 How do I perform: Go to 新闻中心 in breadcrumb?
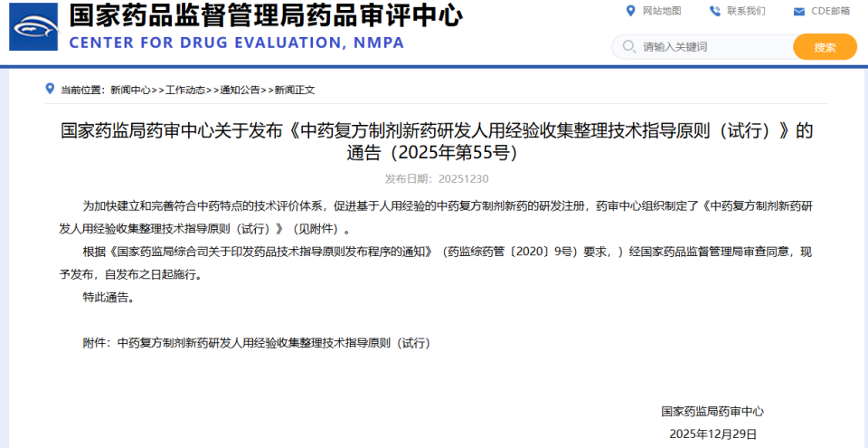(130, 90)
